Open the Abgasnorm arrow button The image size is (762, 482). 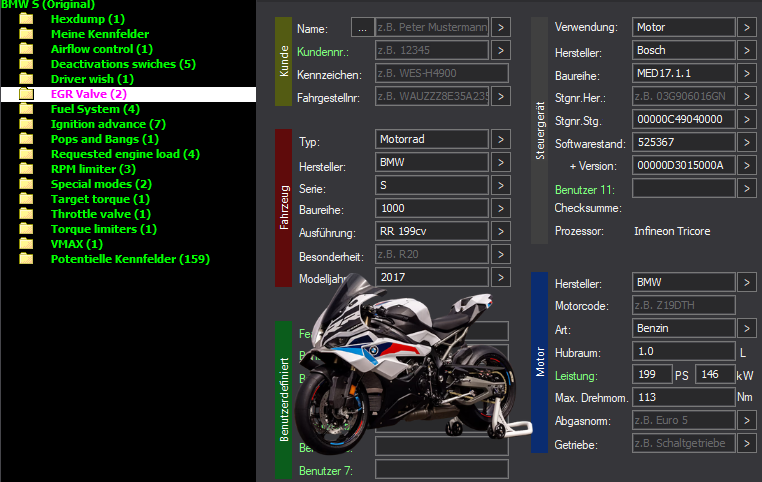click(747, 420)
